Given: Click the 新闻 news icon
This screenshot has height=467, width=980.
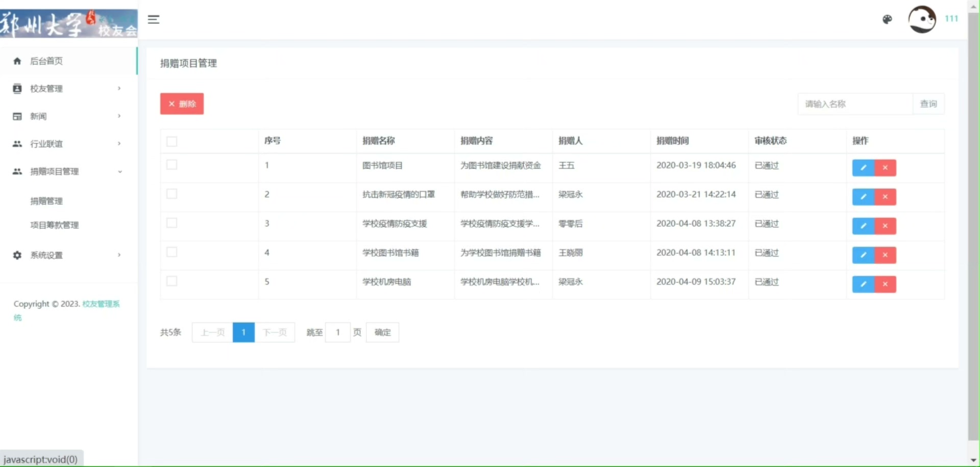Looking at the screenshot, I should pos(17,116).
